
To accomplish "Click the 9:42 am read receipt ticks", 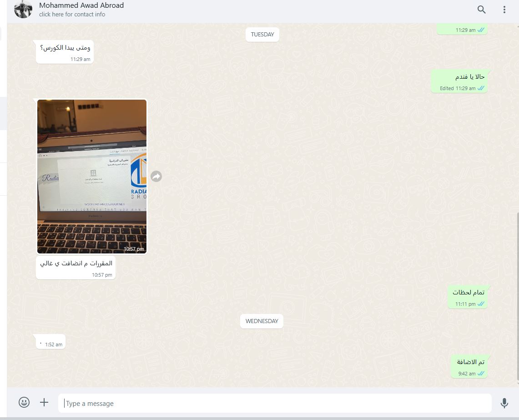I will [481, 373].
